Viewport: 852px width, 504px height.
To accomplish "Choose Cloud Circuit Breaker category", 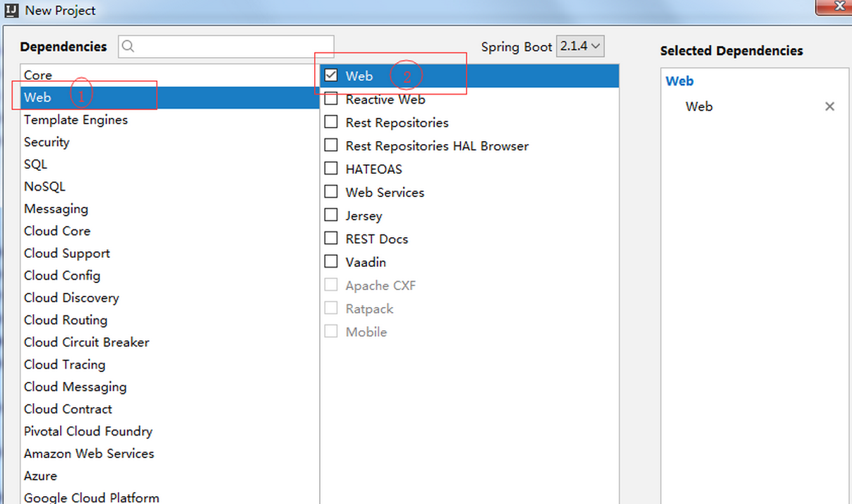I will 169,342.
